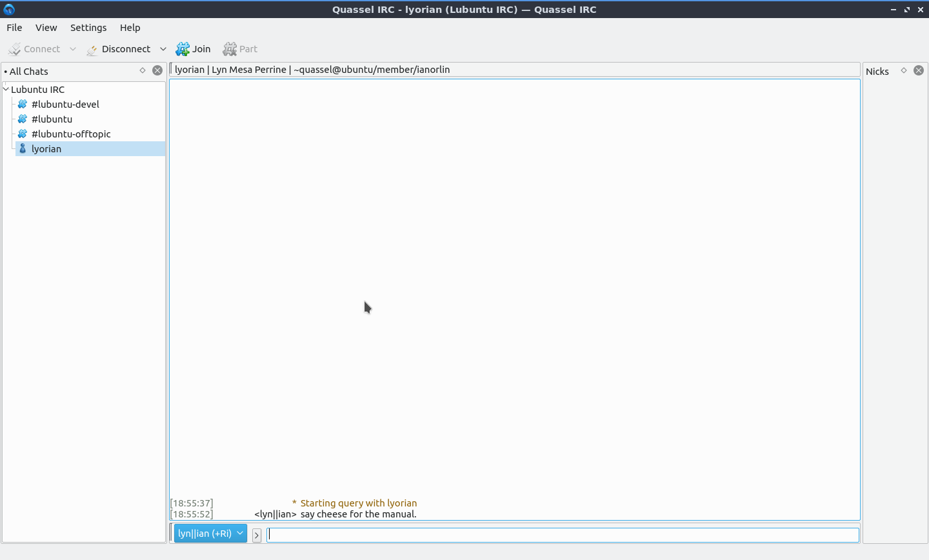Detach the Nicks panel with float icon
This screenshot has width=929, height=560.
(904, 70)
